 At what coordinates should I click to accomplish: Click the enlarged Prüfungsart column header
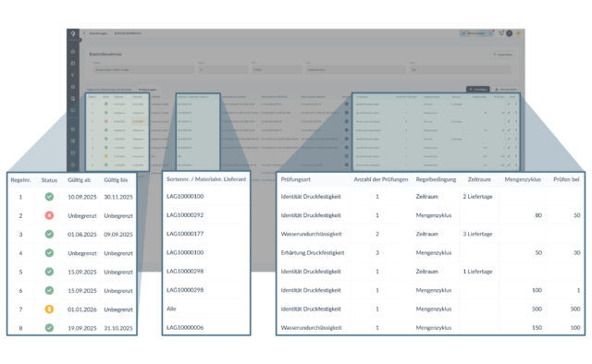coord(296,179)
